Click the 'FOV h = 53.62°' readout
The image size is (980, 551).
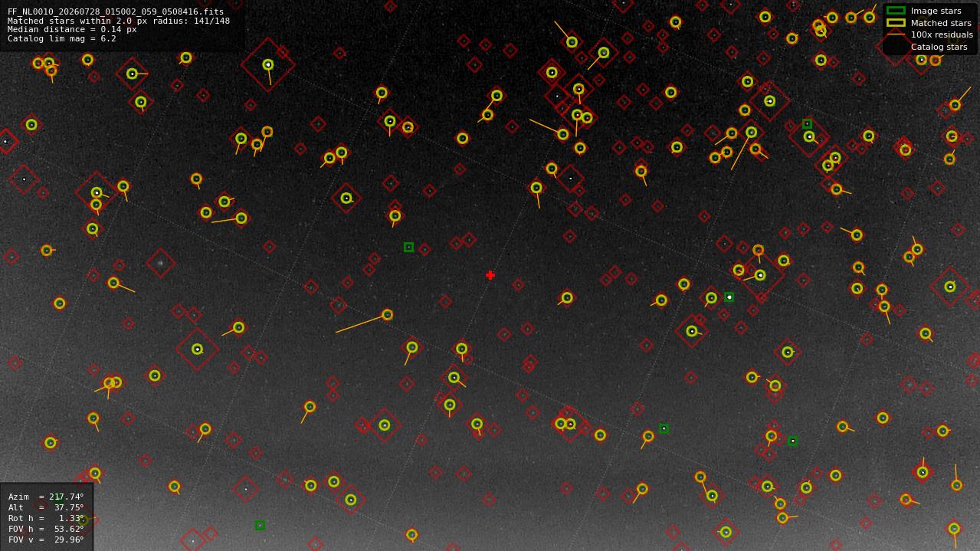46,529
